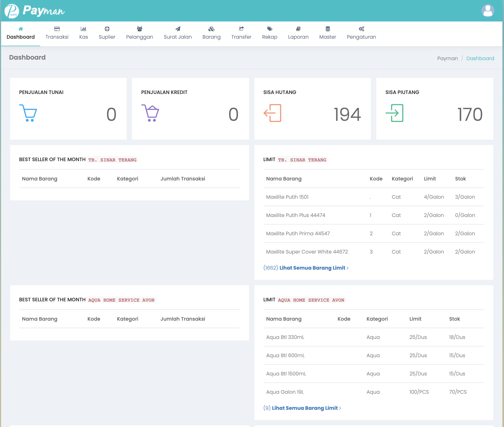504x427 pixels.
Task: Click the green Sisa Piutang enter icon
Action: tap(395, 113)
